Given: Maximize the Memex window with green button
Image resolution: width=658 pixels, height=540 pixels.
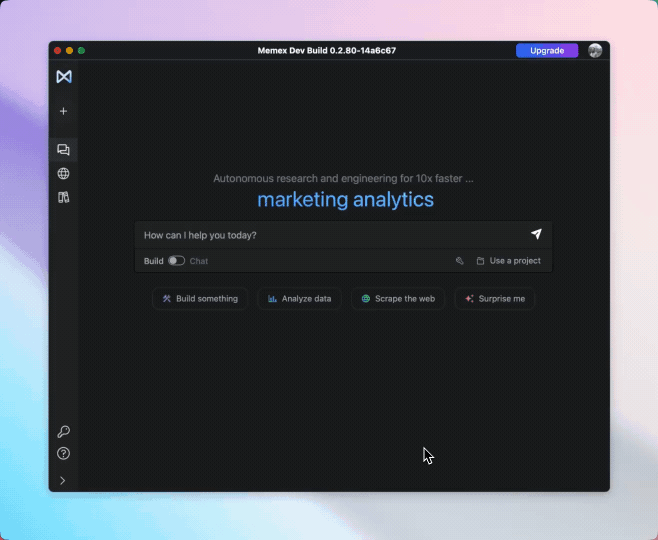Looking at the screenshot, I should [x=81, y=50].
